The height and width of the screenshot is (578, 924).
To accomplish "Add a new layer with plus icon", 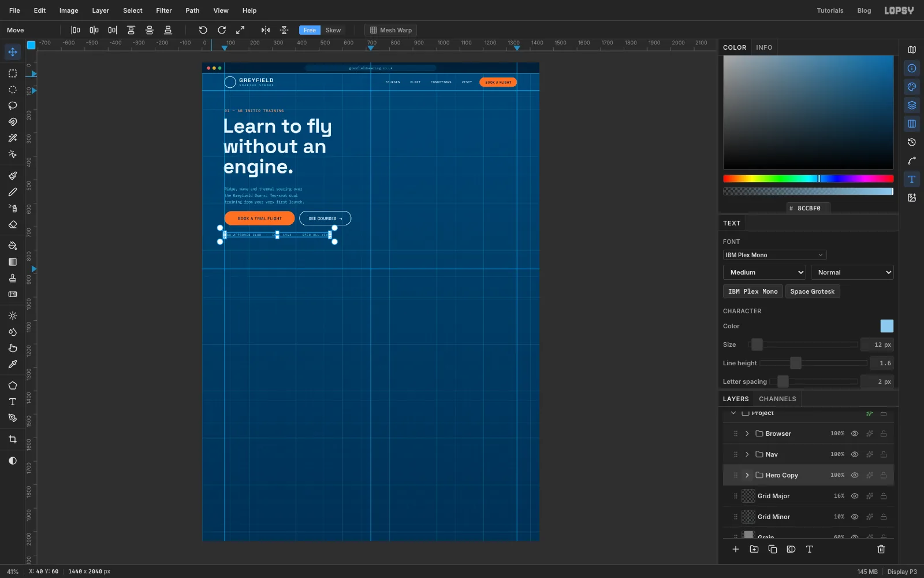I will [x=736, y=549].
